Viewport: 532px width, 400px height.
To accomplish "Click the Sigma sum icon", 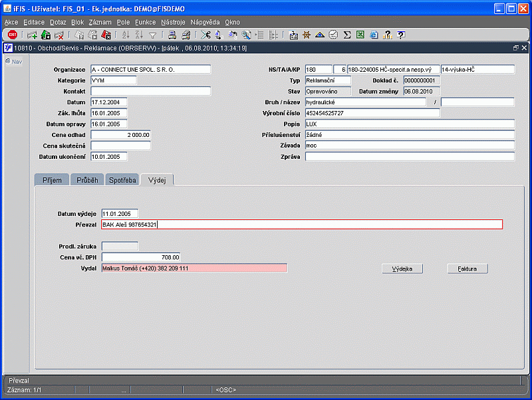I will (347, 35).
